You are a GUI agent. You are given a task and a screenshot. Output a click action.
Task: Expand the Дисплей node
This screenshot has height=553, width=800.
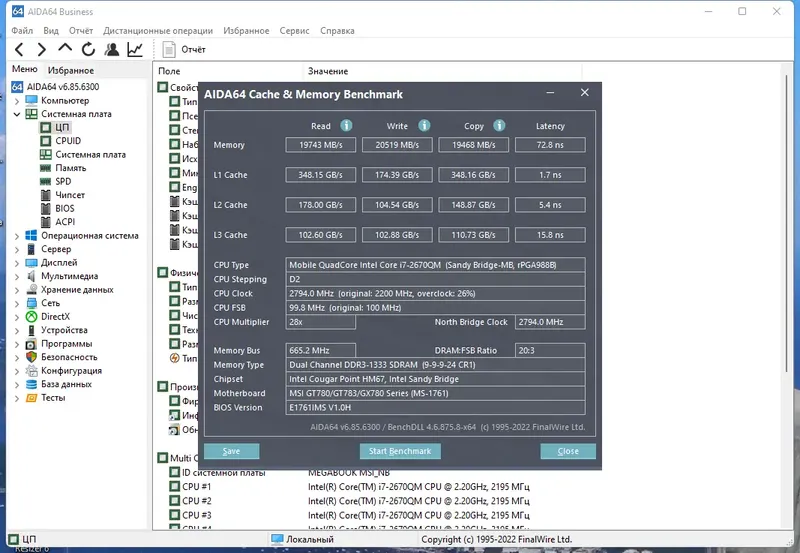pos(17,263)
